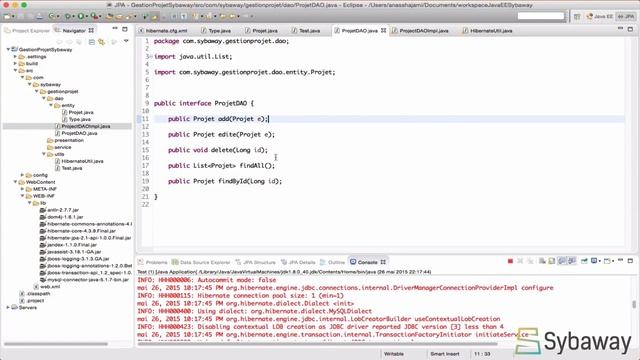
Task: Click the Quick Access search field
Action: tap(541, 16)
